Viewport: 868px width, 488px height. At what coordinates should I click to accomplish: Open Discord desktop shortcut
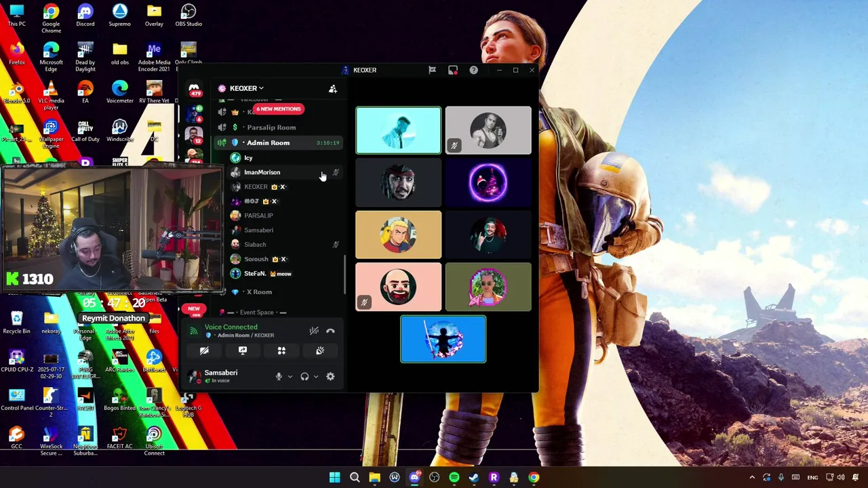[85, 16]
